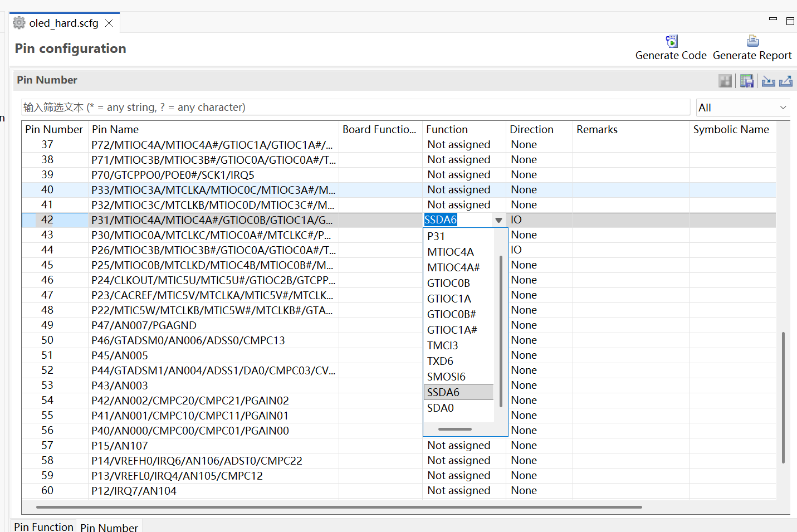This screenshot has height=532, width=797.
Task: Click the pin filter text input field
Action: click(x=355, y=107)
